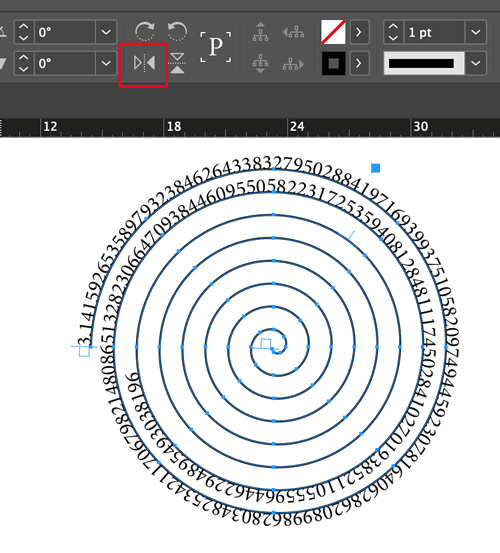500x553 pixels.
Task: Click the ruler mark labeled 30
Action: [x=421, y=126]
